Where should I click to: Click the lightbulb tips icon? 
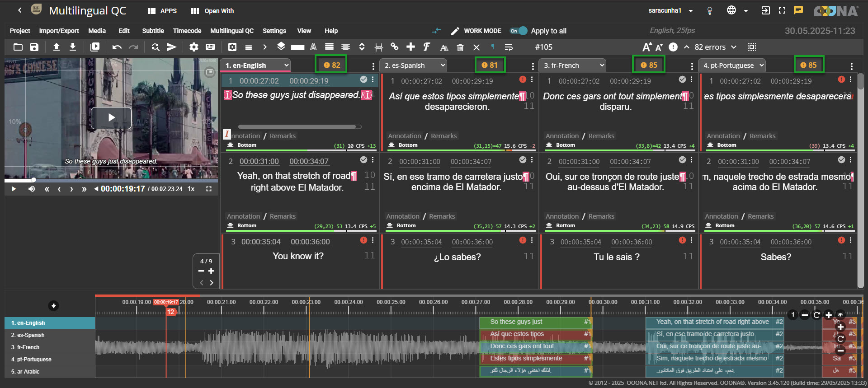[x=710, y=11]
